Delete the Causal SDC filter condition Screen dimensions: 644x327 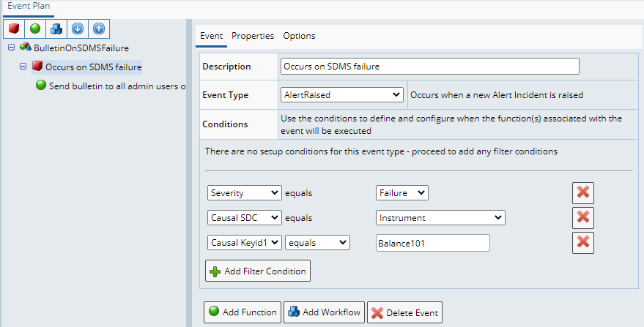click(x=583, y=218)
